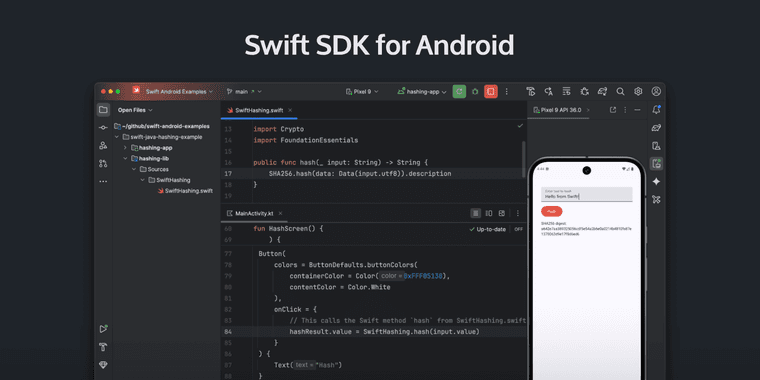Open the More Actions menu next to the Stop button
Image resolution: width=760 pixels, height=380 pixels.
507,91
